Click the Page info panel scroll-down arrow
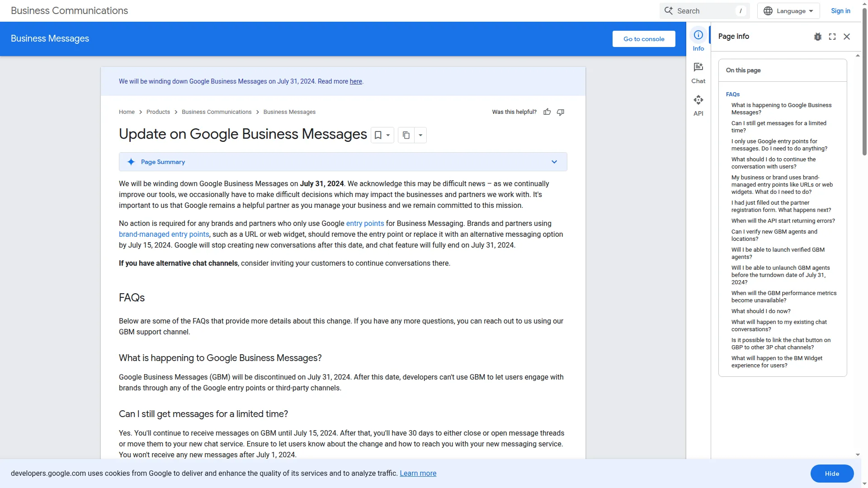868x488 pixels. pos(858,455)
